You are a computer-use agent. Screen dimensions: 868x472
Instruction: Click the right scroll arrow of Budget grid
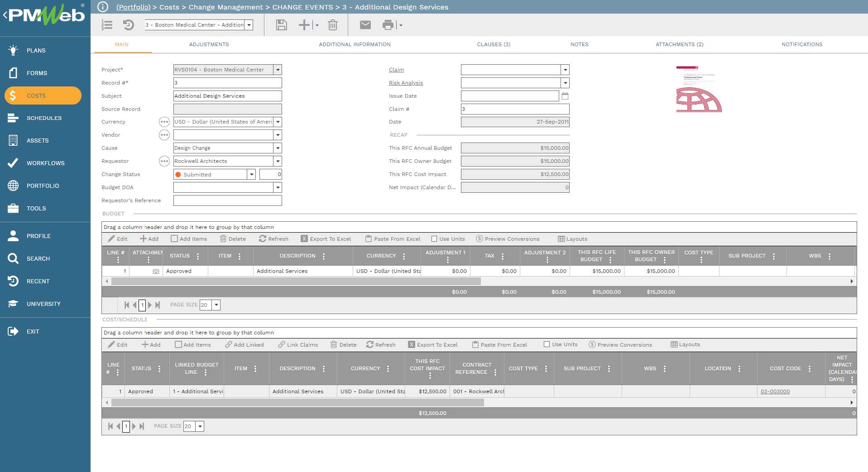(x=852, y=281)
